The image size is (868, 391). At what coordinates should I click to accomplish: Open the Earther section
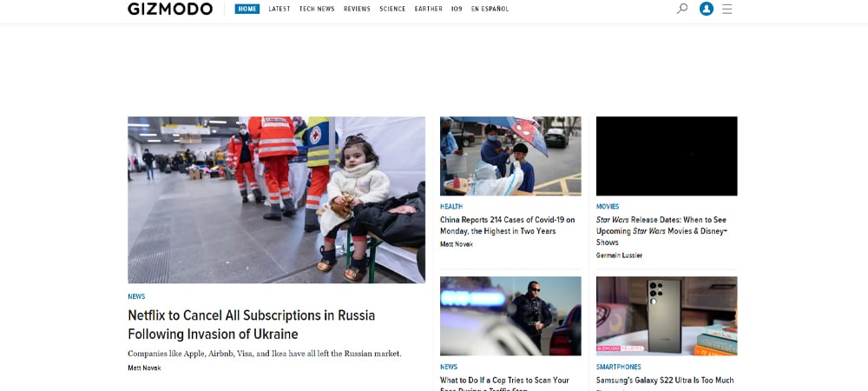click(429, 9)
